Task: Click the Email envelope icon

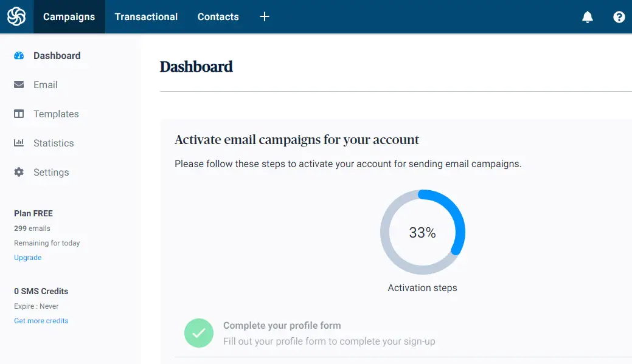Action: click(x=19, y=84)
